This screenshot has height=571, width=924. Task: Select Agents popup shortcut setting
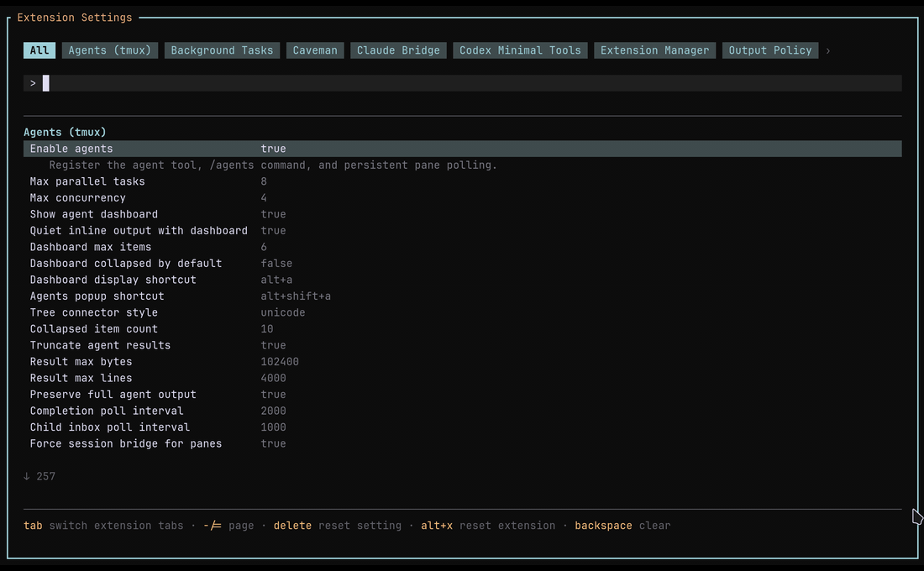click(463, 296)
